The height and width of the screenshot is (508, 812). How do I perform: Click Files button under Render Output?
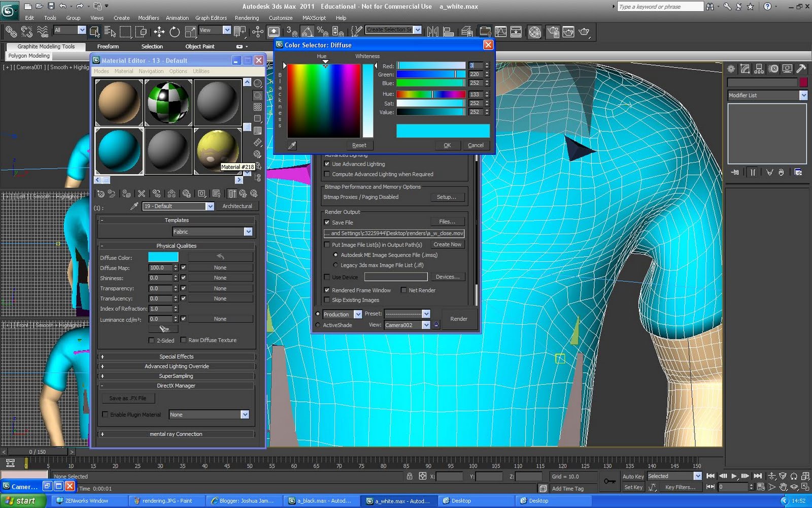click(x=447, y=221)
